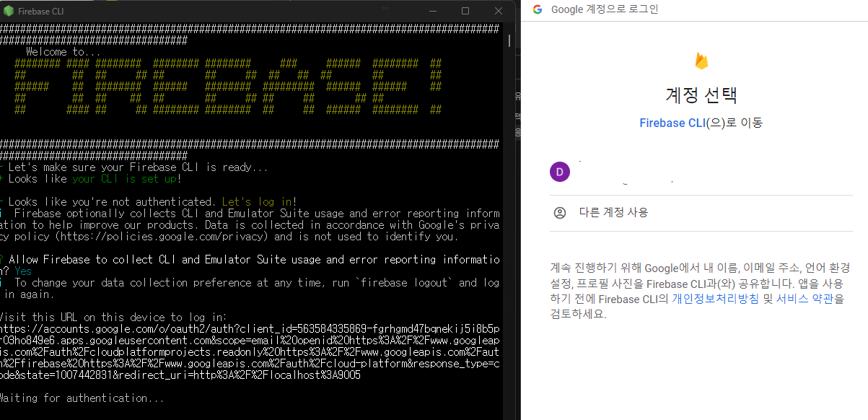
Task: Open the 개인정보처리방침 link
Action: [x=715, y=298]
